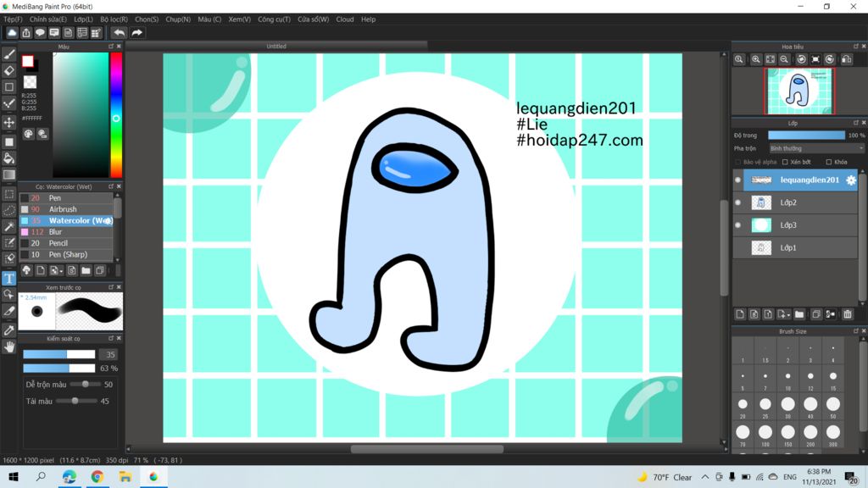Screen dimensions: 868x488
Task: Click the export/share icon in toolbar
Action: point(26,33)
